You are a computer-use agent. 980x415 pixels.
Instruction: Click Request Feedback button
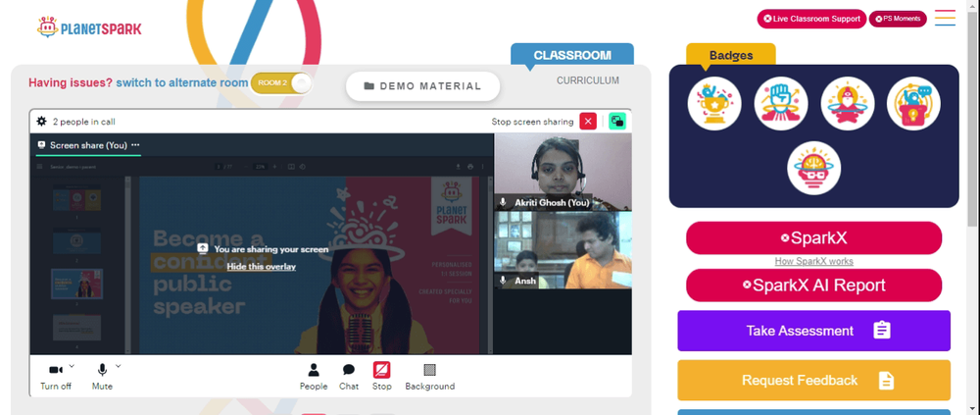click(x=813, y=380)
